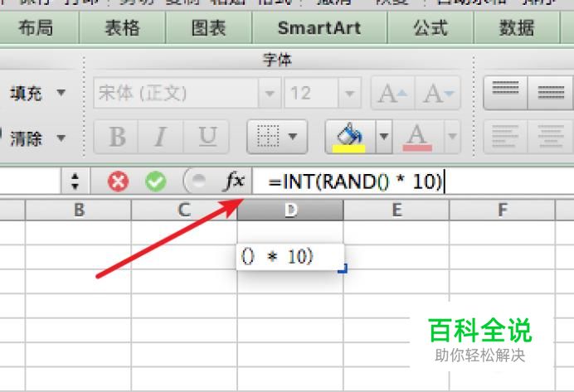Apply the red font color A
The width and height of the screenshot is (574, 392).
(417, 137)
